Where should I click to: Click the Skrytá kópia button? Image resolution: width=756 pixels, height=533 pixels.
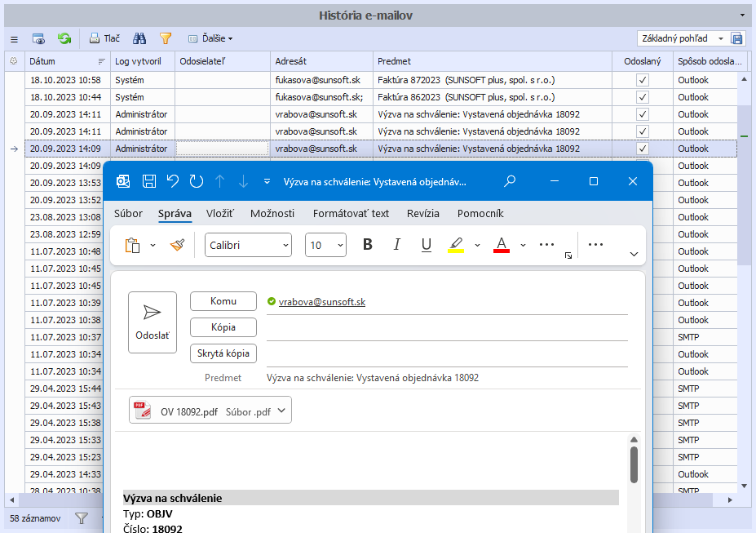pos(223,353)
